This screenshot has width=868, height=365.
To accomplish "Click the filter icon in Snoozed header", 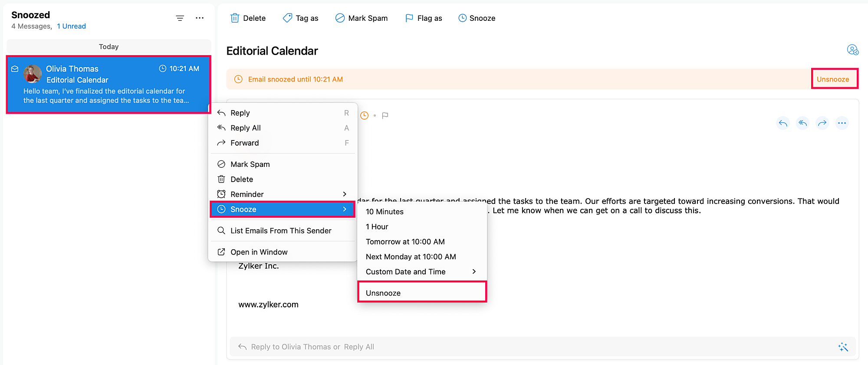I will (x=180, y=18).
